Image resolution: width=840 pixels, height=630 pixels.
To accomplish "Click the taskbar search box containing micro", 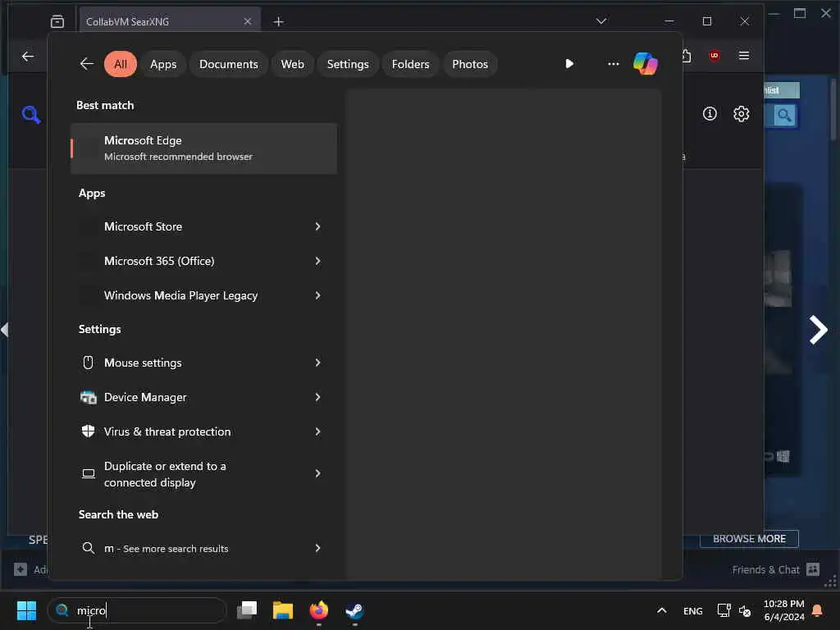I will [137, 610].
